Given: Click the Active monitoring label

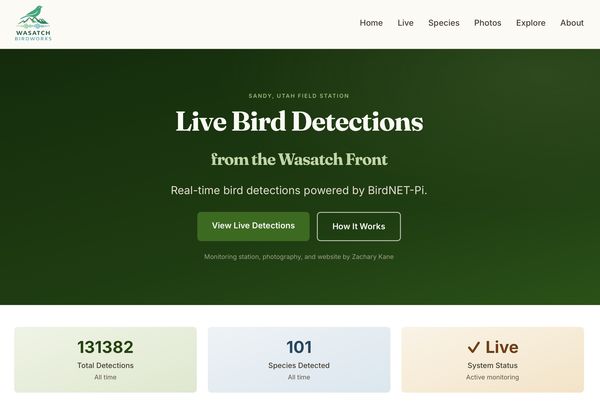Looking at the screenshot, I should point(492,377).
